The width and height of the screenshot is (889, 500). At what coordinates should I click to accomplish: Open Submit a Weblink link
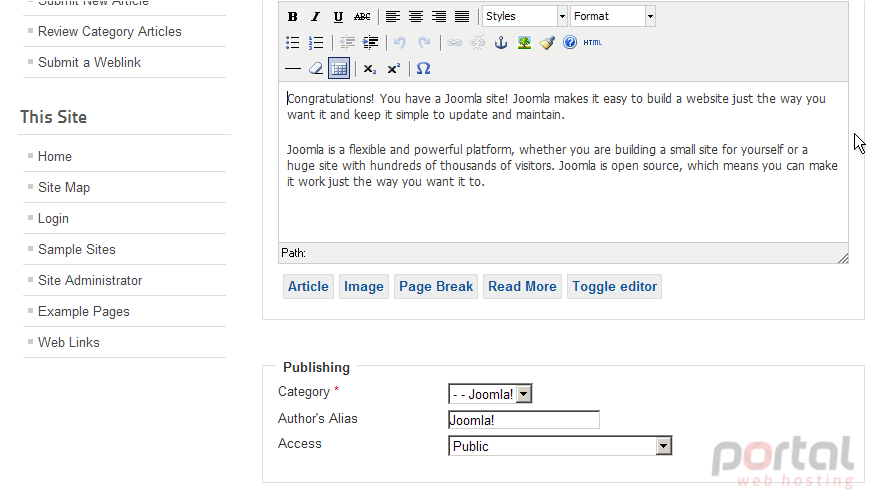[x=89, y=62]
